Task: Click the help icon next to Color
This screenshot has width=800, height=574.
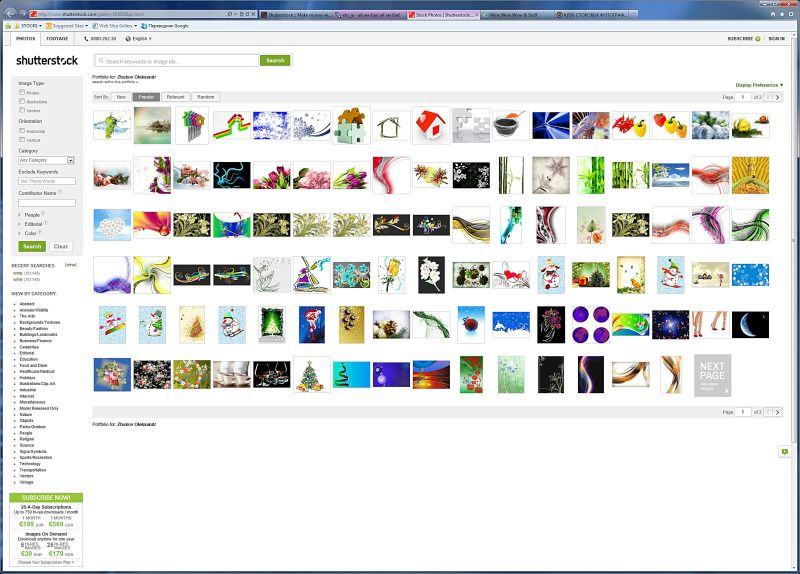Action: [x=39, y=232]
